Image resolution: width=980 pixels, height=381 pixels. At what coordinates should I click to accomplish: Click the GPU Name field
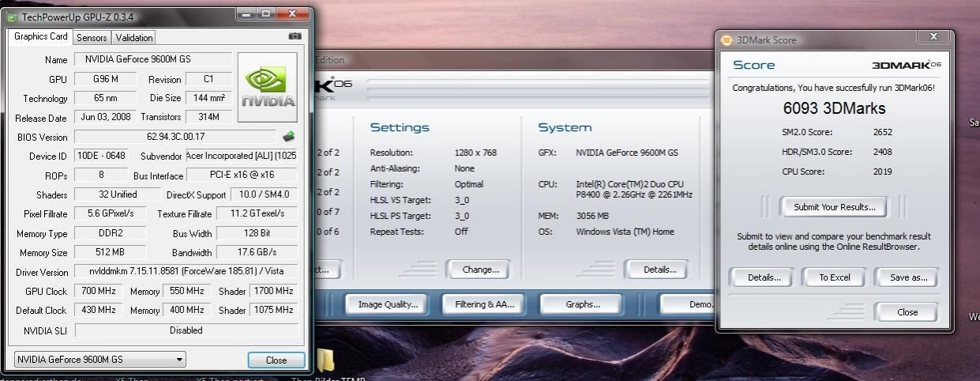coord(153,59)
